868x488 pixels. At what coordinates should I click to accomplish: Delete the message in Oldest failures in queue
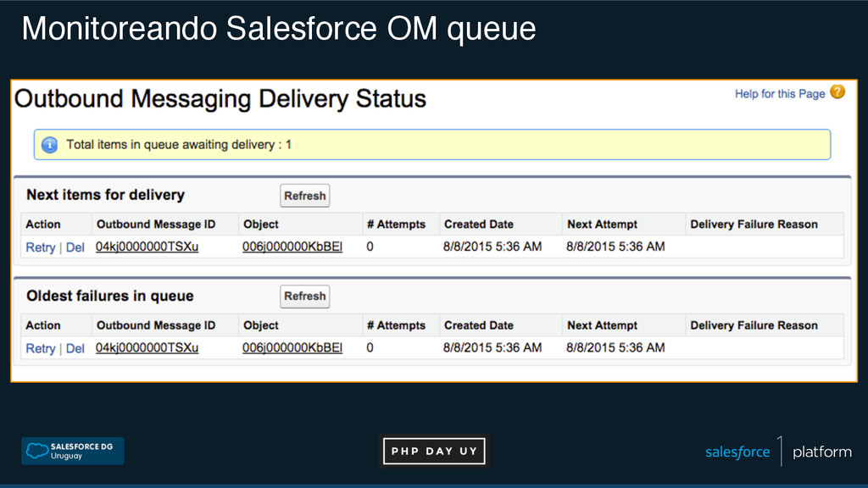[x=75, y=348]
